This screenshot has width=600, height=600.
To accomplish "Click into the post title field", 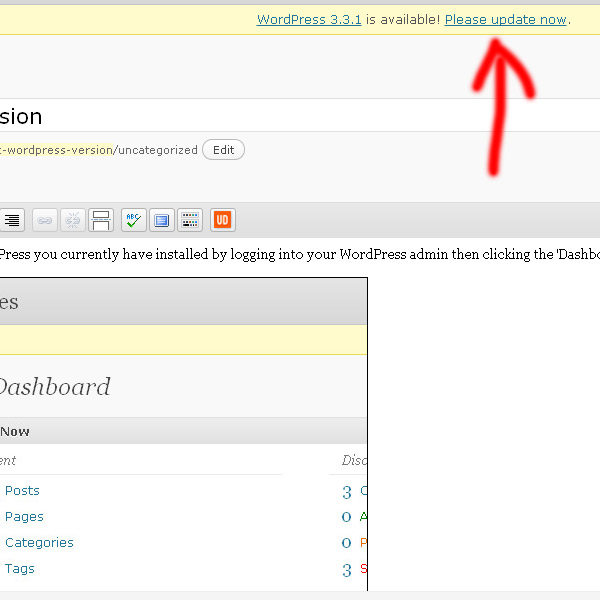I will [x=300, y=115].
